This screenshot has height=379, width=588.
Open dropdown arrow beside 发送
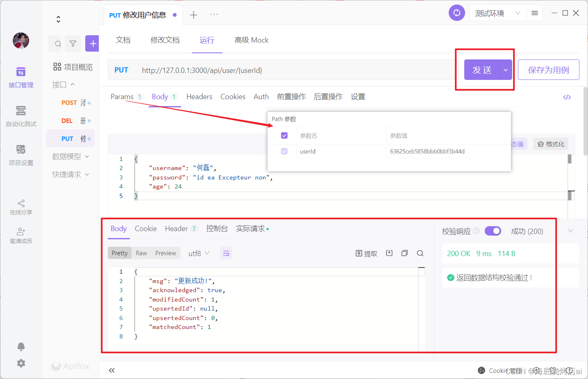point(506,70)
